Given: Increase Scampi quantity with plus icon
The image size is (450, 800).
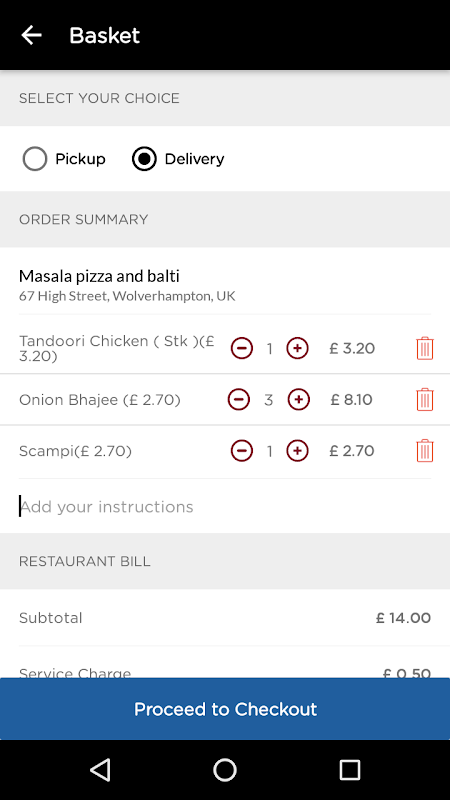Looking at the screenshot, I should (297, 451).
